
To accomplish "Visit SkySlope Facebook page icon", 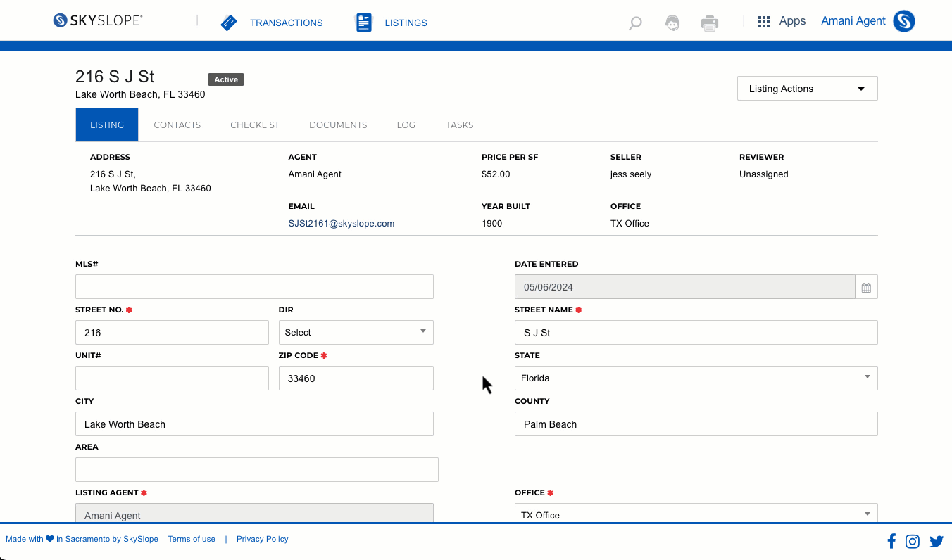I will tap(891, 541).
